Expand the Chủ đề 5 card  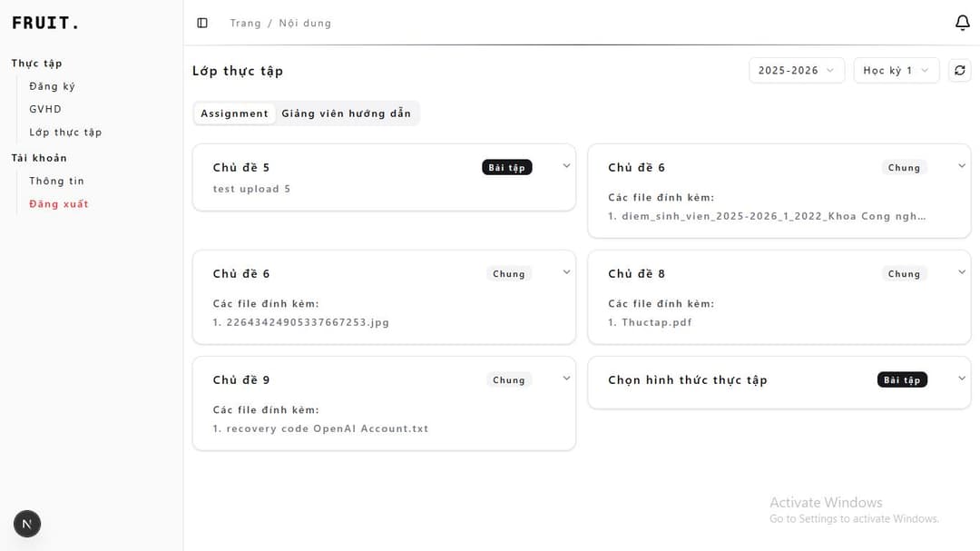click(566, 166)
